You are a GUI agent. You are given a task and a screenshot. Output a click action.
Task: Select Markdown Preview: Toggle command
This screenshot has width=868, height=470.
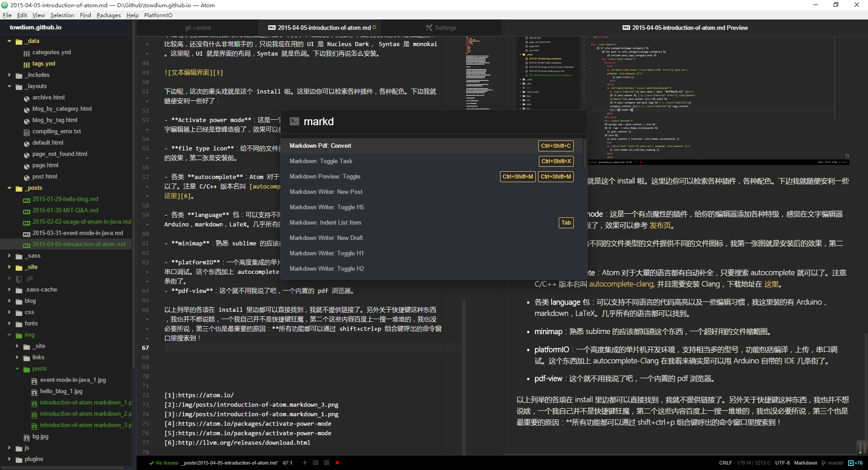coord(432,177)
